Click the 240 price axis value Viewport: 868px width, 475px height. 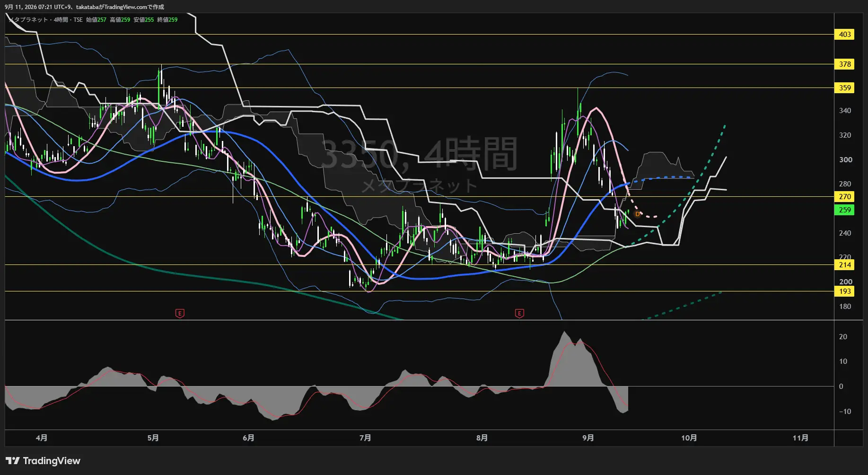click(x=845, y=233)
